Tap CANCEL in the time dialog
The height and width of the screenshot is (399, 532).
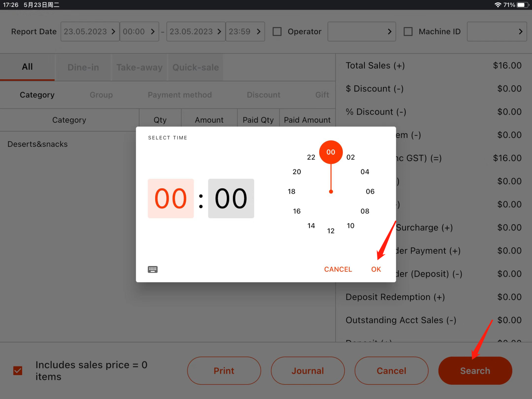pyautogui.click(x=338, y=269)
